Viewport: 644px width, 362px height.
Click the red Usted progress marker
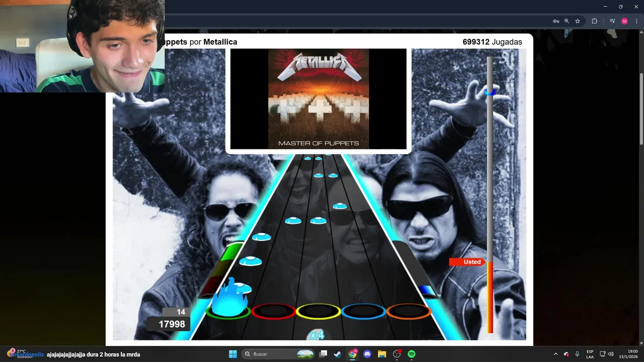pyautogui.click(x=468, y=262)
